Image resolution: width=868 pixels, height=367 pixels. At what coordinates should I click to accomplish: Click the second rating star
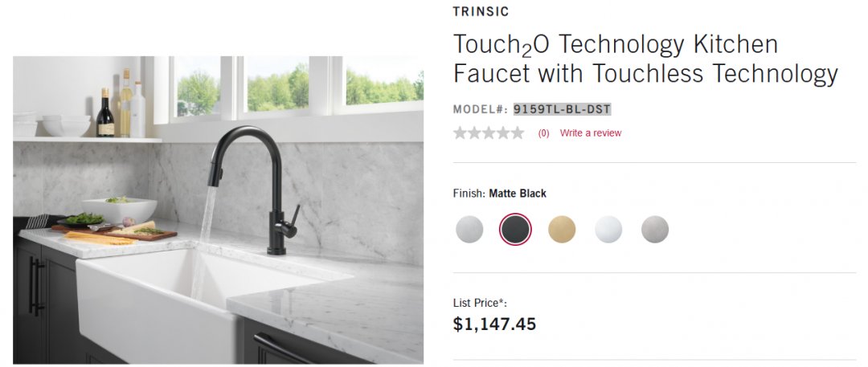(x=474, y=133)
